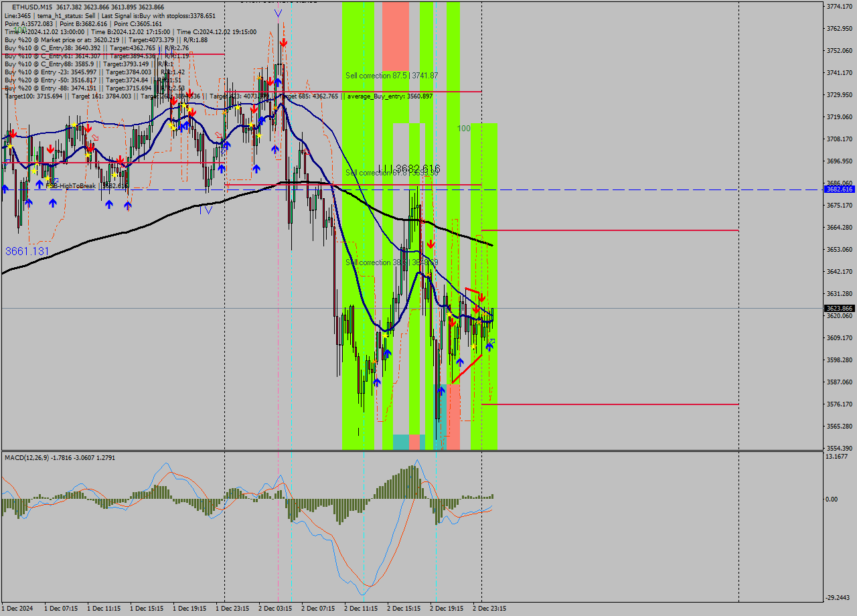Select the blue V marker below the 200 MA
This screenshot has width=857, height=616.
tap(208, 210)
